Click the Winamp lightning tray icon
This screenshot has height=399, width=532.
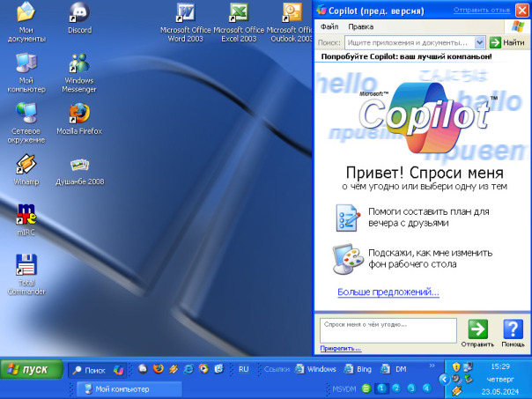[x=456, y=391]
